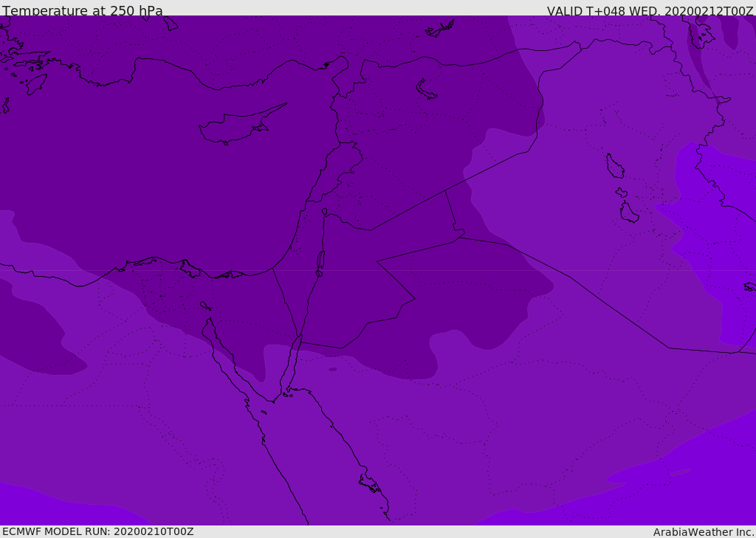Click the Jordan–Iraq–Saudi border junction
756x538 pixels.
(x=459, y=237)
